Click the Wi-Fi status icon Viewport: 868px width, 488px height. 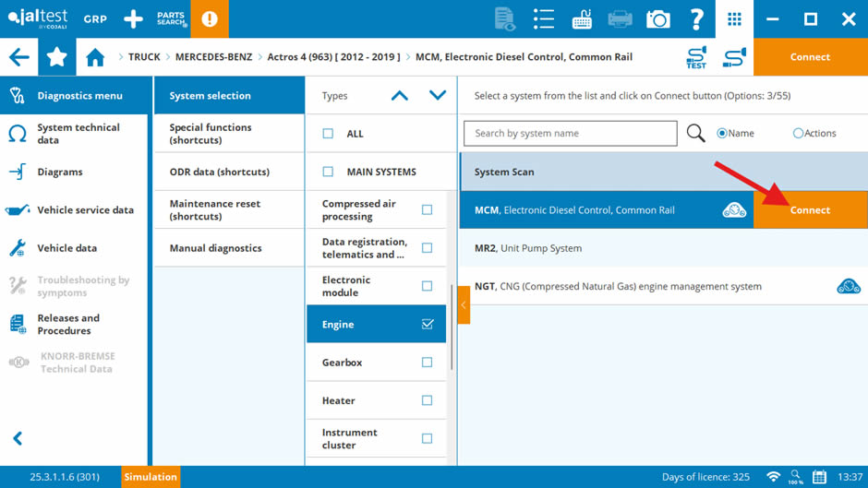coord(773,477)
